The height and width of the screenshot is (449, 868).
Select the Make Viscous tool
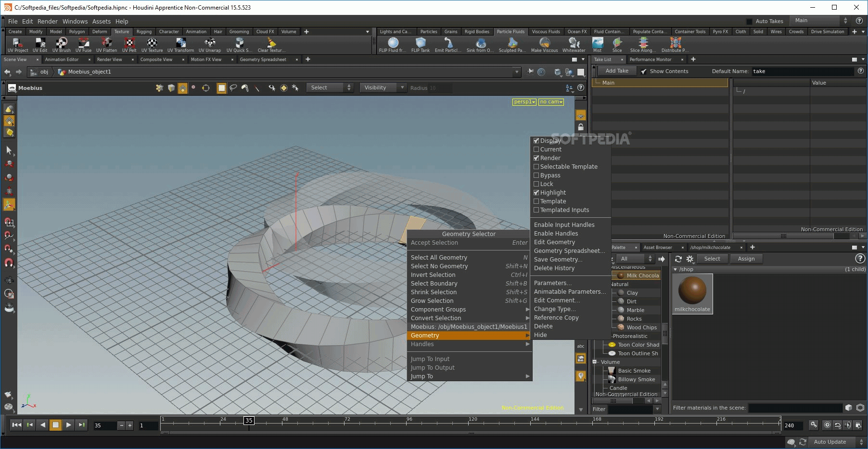pyautogui.click(x=544, y=45)
